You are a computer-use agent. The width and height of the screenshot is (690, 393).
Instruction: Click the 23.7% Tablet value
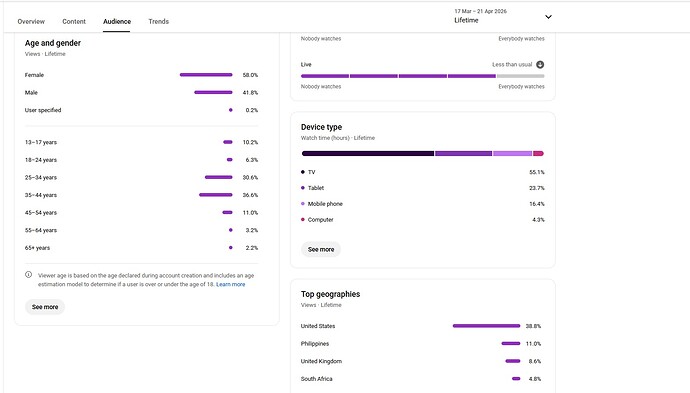click(x=537, y=188)
